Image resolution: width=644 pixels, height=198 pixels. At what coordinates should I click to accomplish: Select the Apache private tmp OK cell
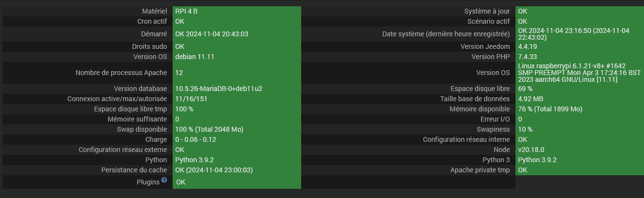tap(580, 170)
